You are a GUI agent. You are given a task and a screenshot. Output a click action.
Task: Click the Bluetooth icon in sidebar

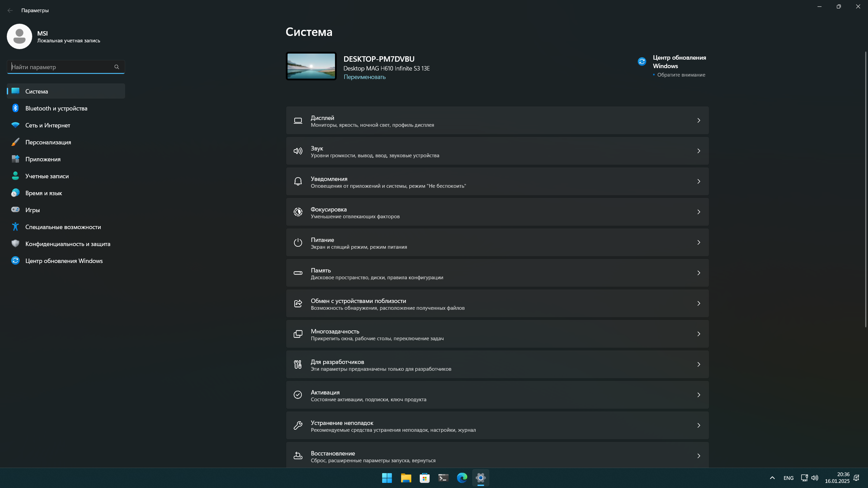coord(15,108)
